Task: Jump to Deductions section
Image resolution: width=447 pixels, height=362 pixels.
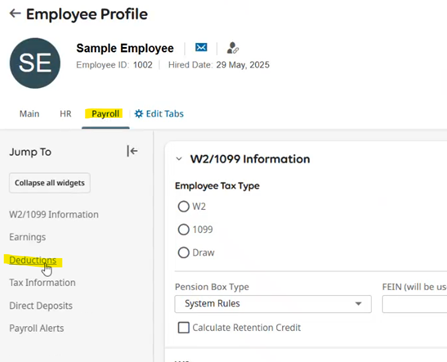Action: 33,260
